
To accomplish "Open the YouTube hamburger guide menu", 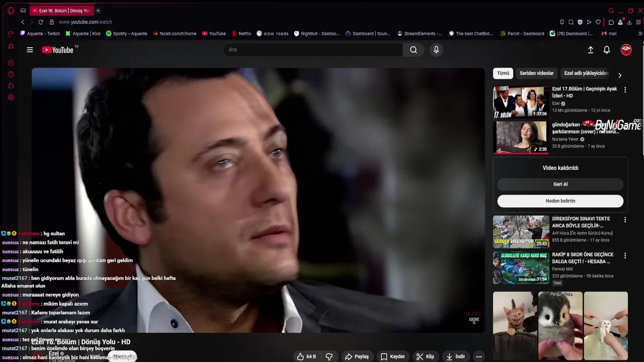I will click(x=30, y=50).
